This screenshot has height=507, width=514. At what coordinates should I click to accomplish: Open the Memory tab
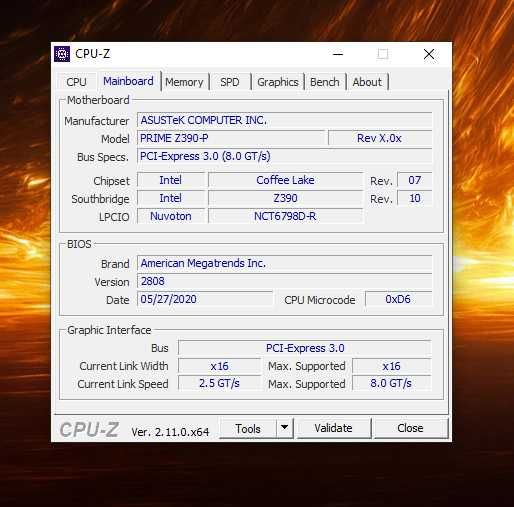click(x=184, y=82)
